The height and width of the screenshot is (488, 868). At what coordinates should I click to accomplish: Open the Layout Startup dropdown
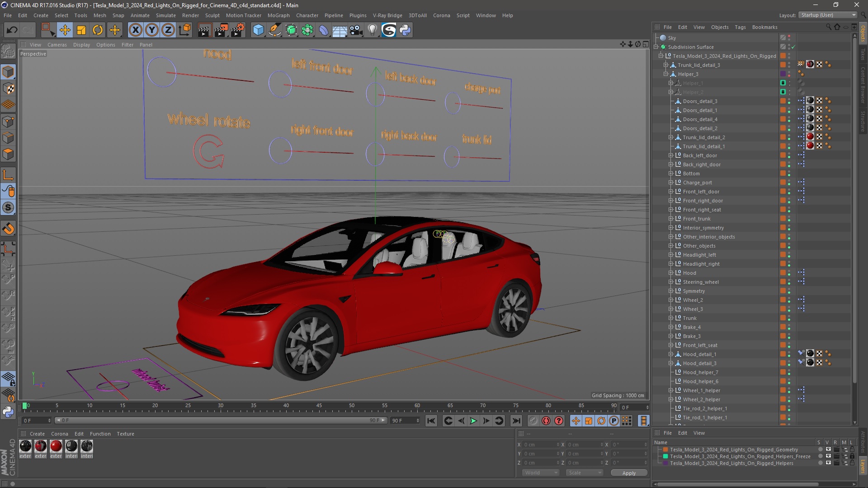click(x=828, y=15)
